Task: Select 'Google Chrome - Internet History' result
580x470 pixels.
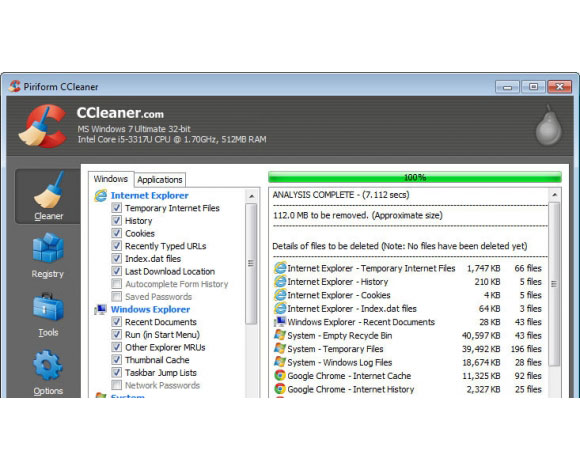Action: (408, 389)
